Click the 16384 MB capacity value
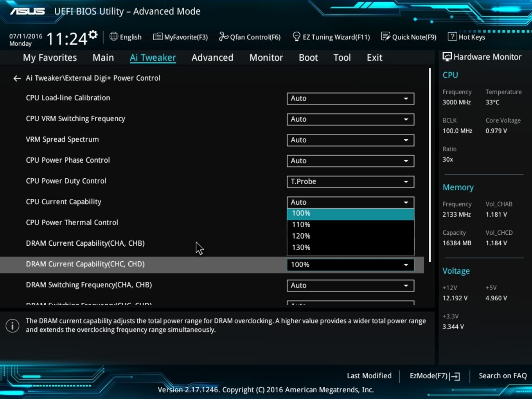 pos(457,243)
